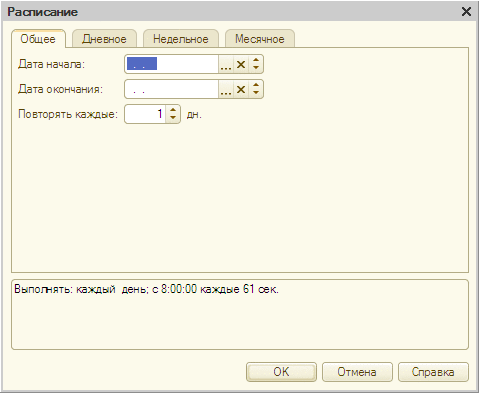The height and width of the screenshot is (393, 479).
Task: Switch to the Дневное tab
Action: point(104,39)
